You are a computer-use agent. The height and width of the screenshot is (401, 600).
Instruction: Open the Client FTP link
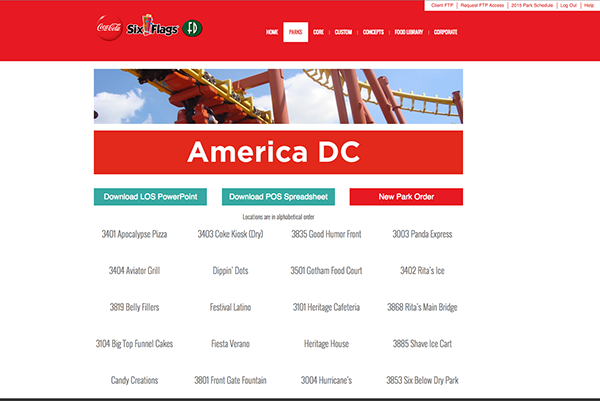click(x=442, y=5)
